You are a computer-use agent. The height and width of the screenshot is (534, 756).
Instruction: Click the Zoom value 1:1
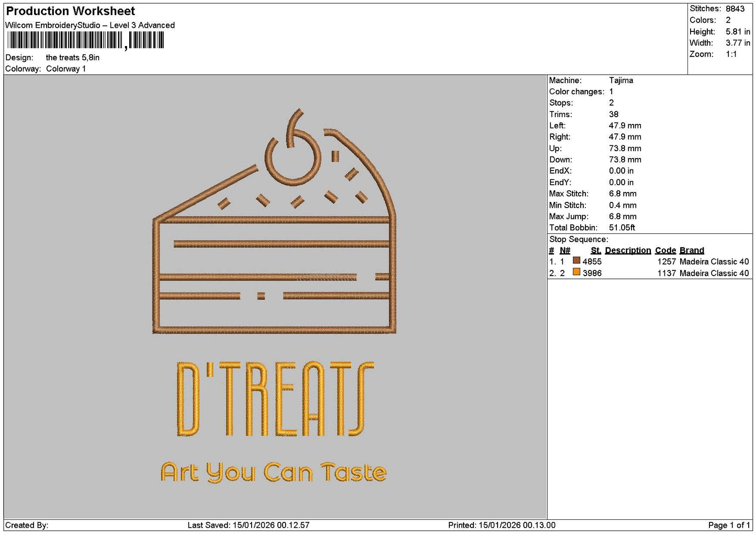[x=731, y=54]
